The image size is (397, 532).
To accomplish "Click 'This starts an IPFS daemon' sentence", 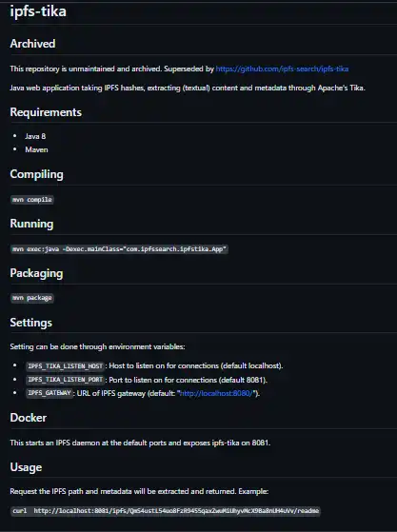I will tap(140, 443).
